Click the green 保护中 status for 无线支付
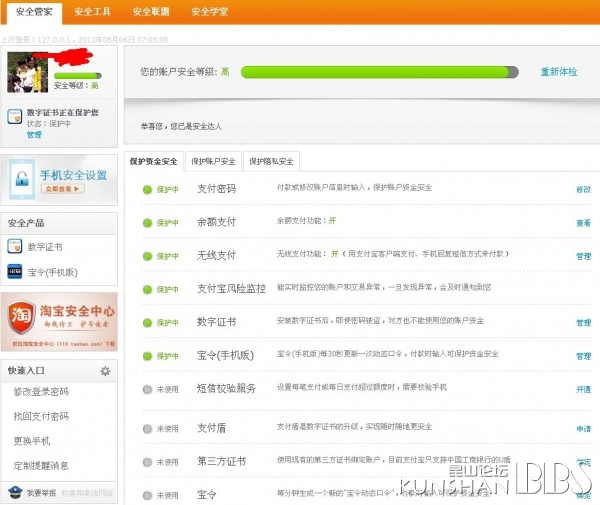 pyautogui.click(x=160, y=256)
